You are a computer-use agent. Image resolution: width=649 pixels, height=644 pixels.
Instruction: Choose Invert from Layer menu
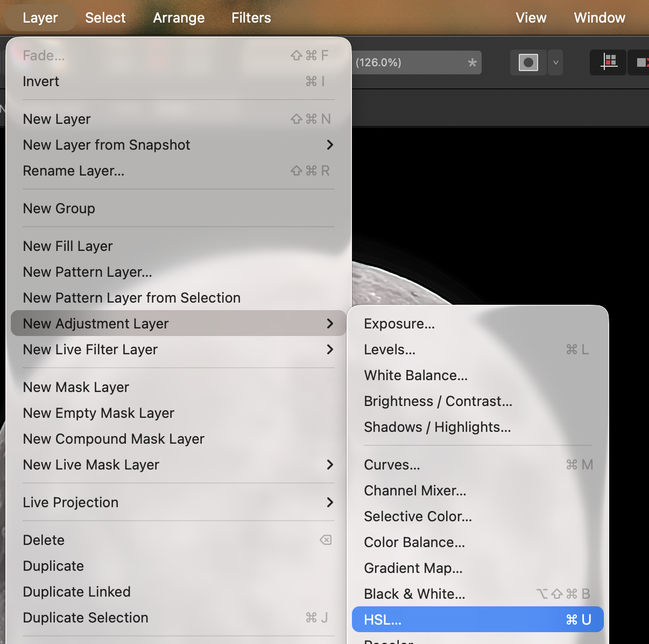tap(178, 81)
